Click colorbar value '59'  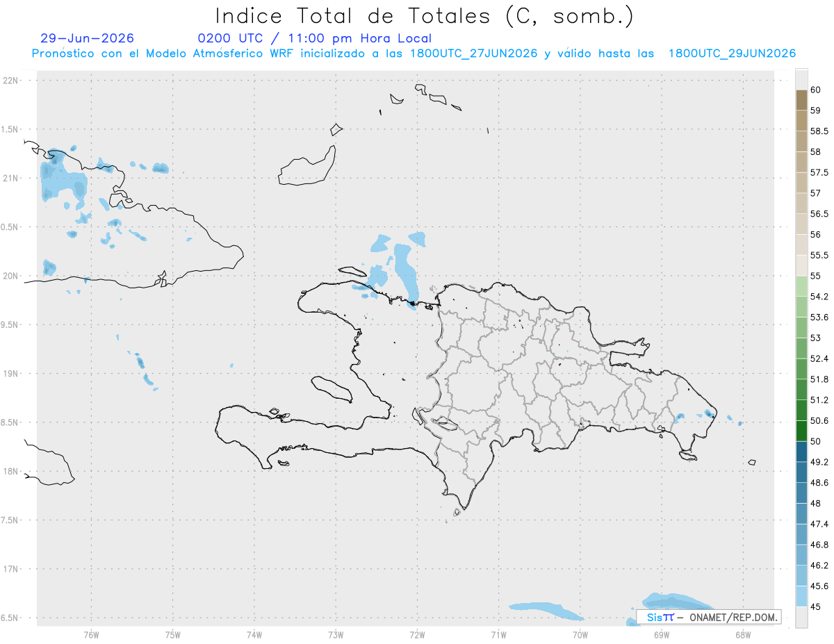coord(816,110)
